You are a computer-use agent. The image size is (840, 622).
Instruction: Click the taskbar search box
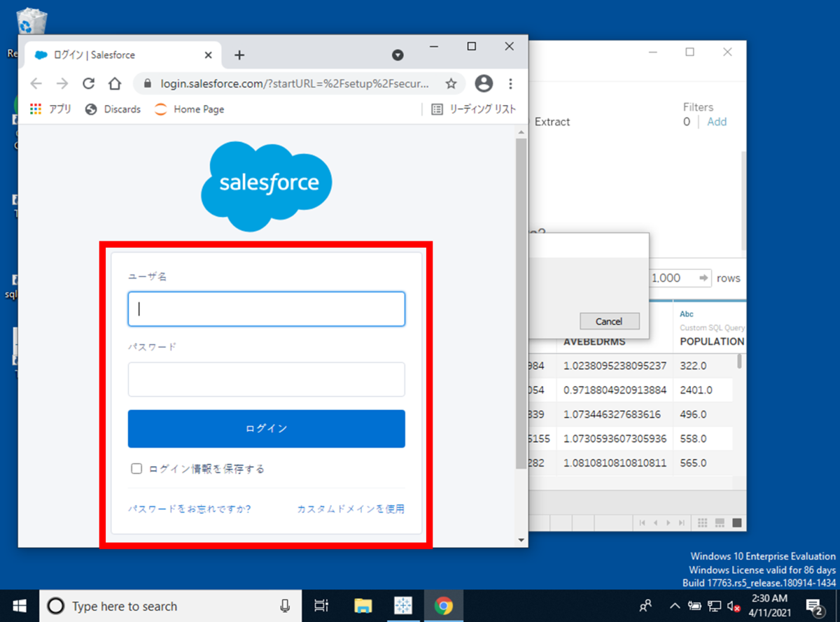[x=169, y=606]
